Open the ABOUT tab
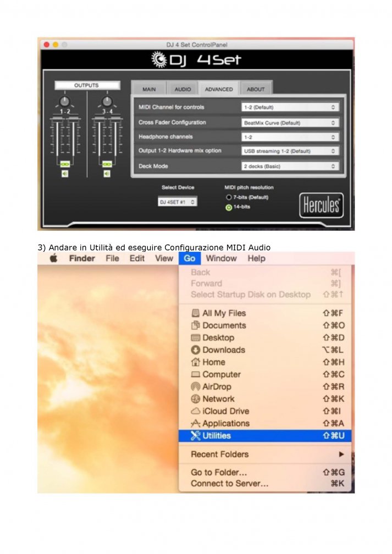Viewport: 392px width, 554px height. tap(256, 89)
